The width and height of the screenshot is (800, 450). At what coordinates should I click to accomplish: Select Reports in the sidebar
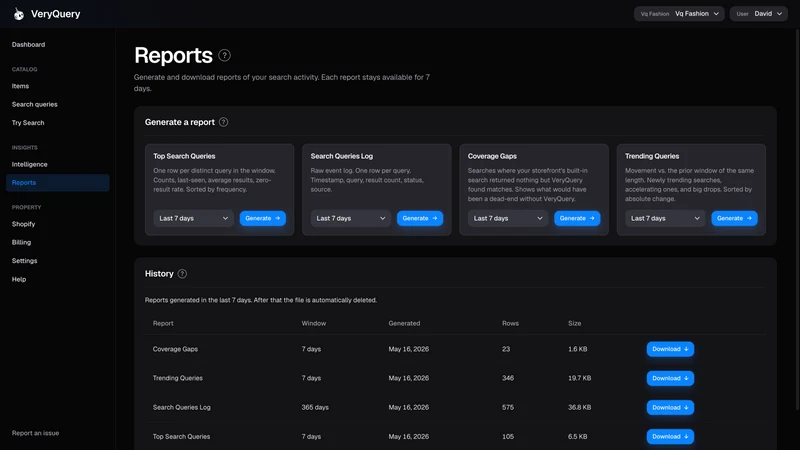coord(58,183)
